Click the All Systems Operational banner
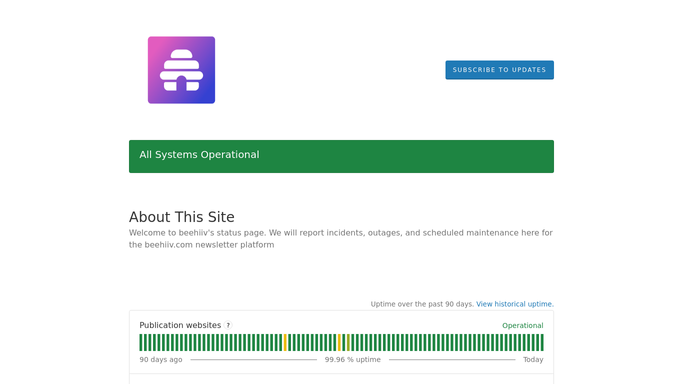 [x=341, y=156]
